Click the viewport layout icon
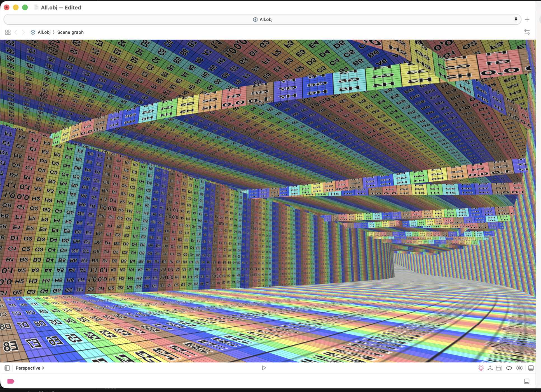Image resolution: width=541 pixels, height=392 pixels. (499, 368)
